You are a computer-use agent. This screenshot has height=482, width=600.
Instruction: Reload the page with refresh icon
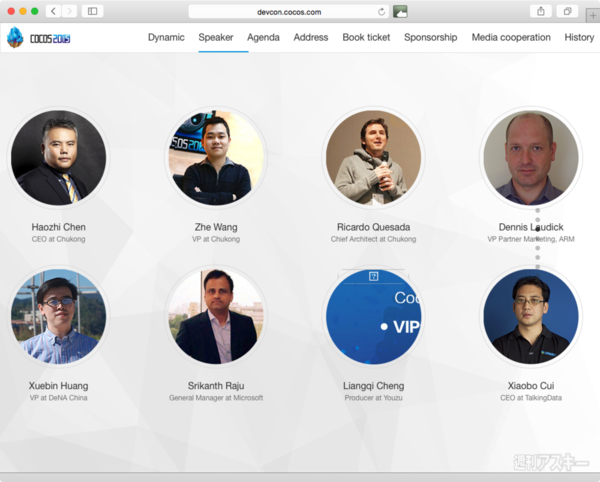[x=381, y=12]
